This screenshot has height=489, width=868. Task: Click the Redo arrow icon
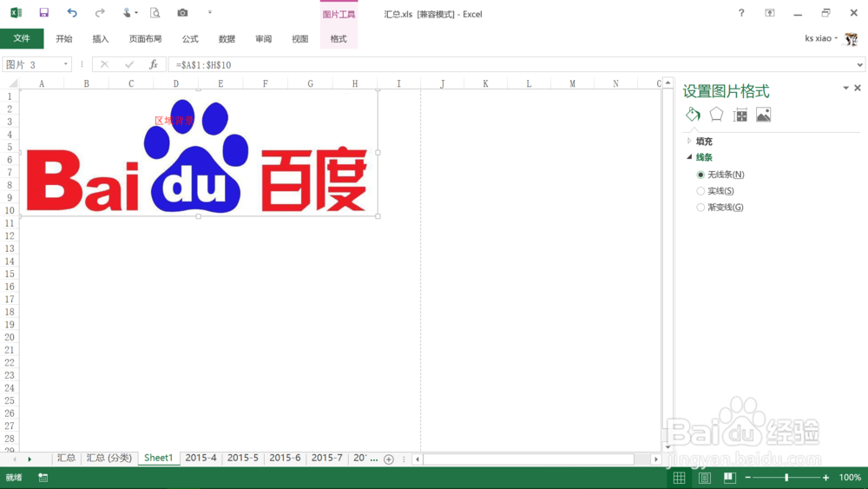pyautogui.click(x=100, y=13)
